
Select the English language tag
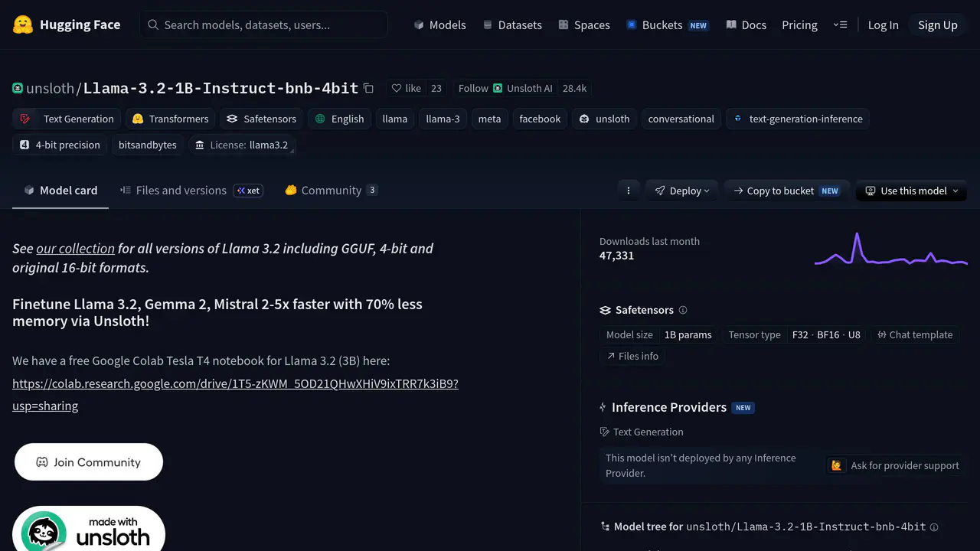coord(339,119)
